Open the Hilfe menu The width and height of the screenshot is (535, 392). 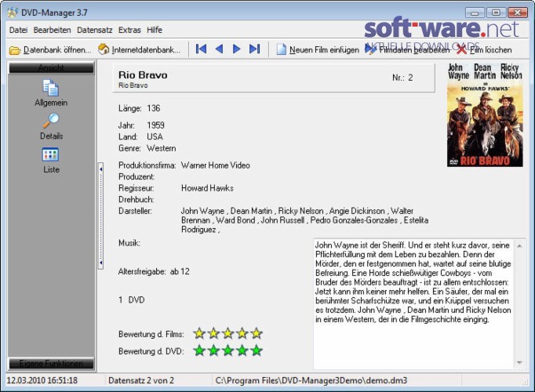click(x=155, y=30)
